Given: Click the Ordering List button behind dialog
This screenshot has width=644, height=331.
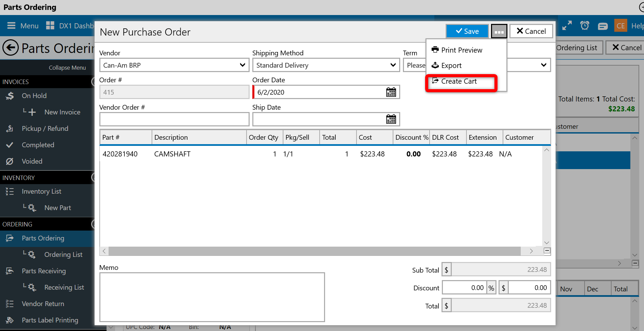Looking at the screenshot, I should [578, 47].
